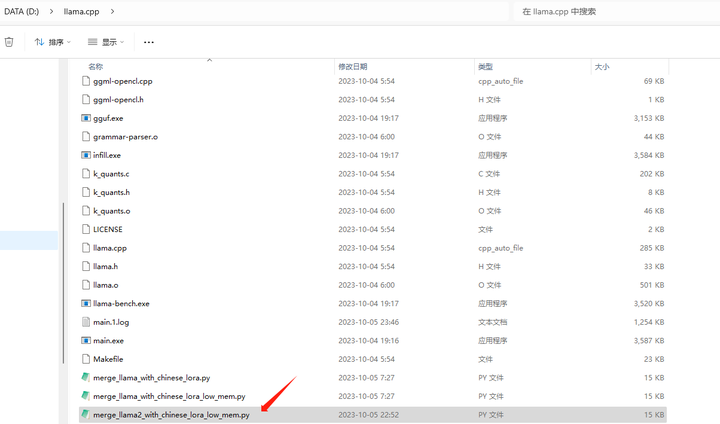
Task: Click the highlighted item in navigation pane
Action: point(29,240)
